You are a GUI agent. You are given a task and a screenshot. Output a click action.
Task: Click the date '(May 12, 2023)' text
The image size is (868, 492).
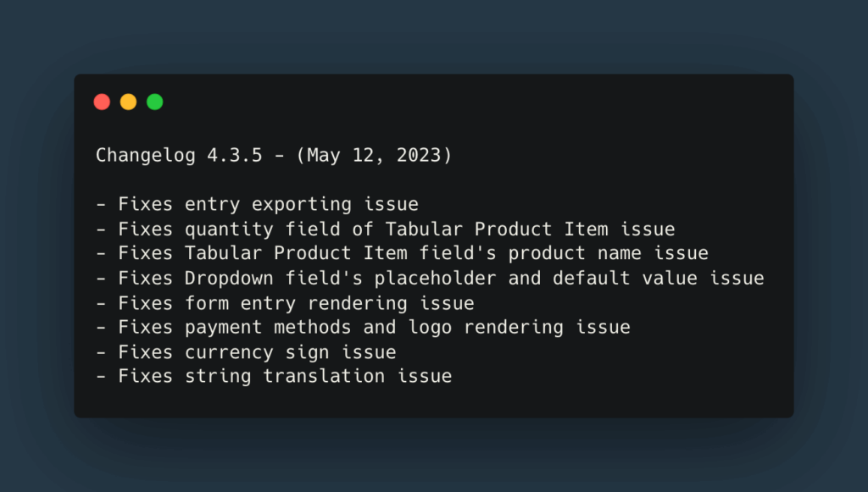point(374,155)
